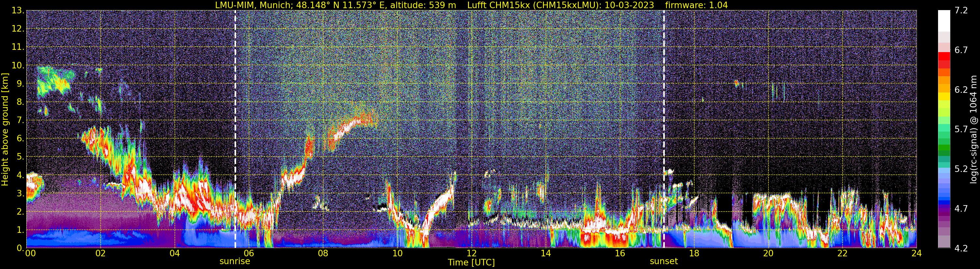Click the small red echo at 9 km after 19 UTC

click(736, 83)
